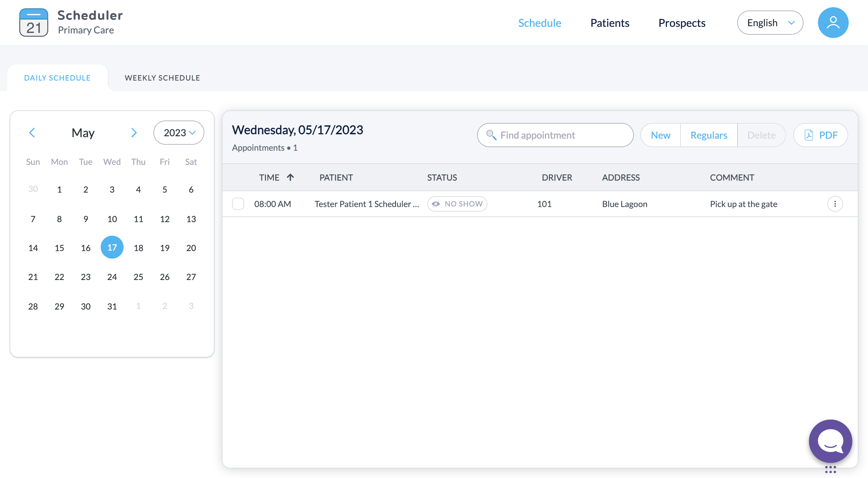Open the English language dropdown
The image size is (868, 478).
(x=770, y=23)
